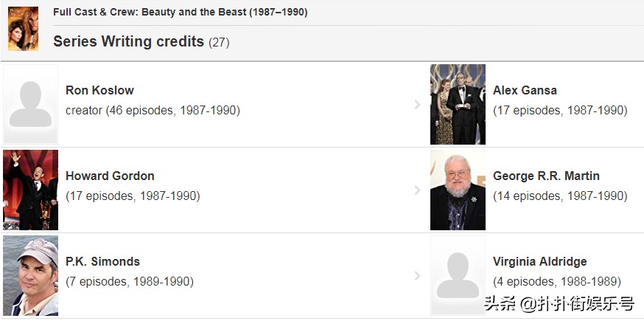Open George R.R. Martin's name link
The width and height of the screenshot is (644, 321).
546,176
